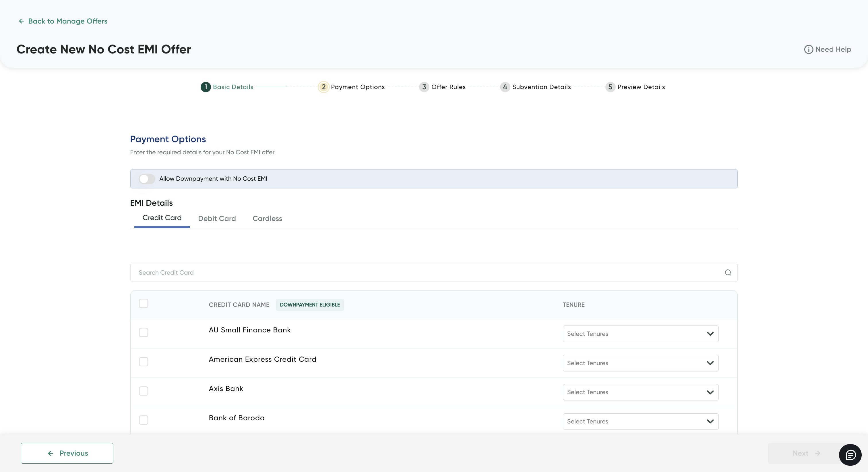
Task: Click the Payment Options step label
Action: [358, 87]
